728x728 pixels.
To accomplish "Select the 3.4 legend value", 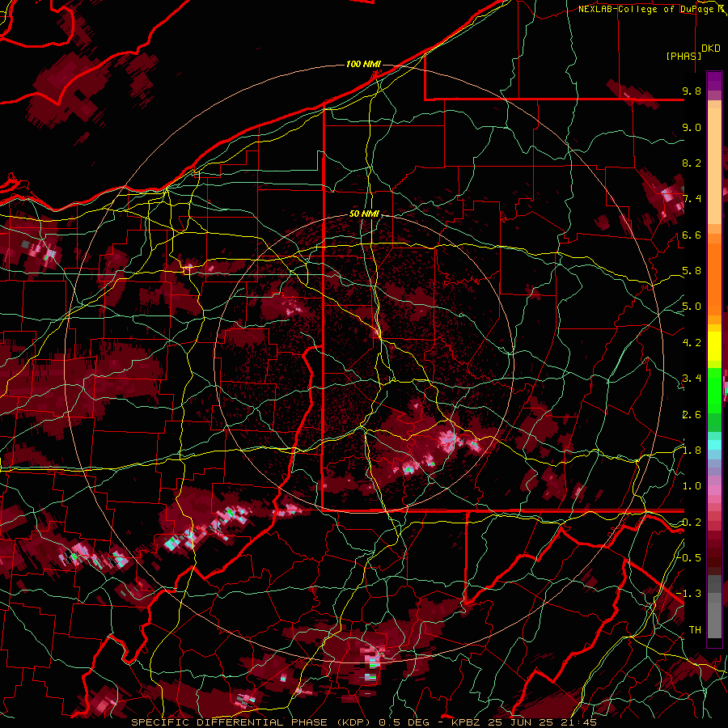I will [692, 379].
